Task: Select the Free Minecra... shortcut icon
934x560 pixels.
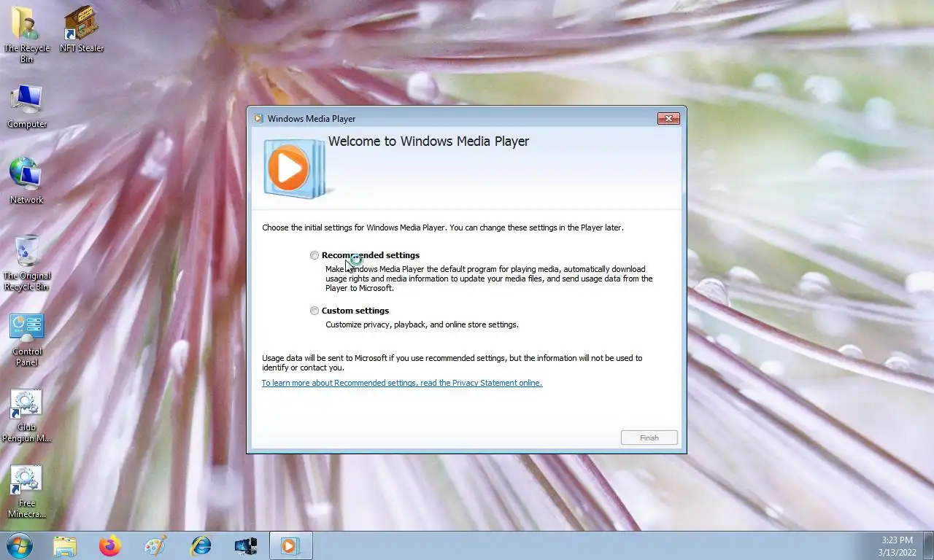Action: coord(27,491)
